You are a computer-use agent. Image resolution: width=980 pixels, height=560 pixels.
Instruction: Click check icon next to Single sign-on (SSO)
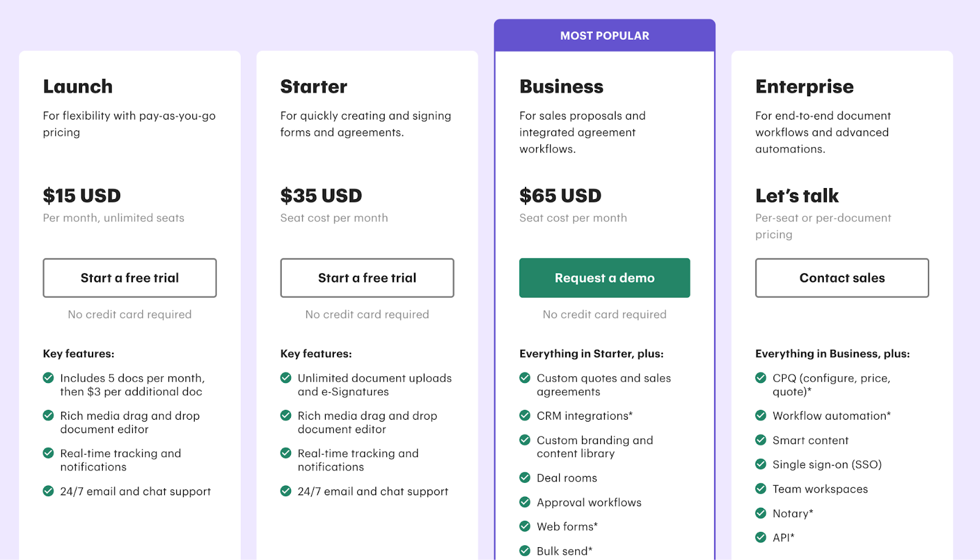761,464
